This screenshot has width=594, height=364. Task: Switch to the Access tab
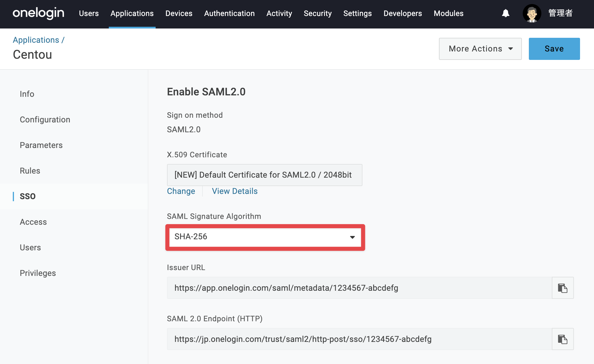coord(33,222)
